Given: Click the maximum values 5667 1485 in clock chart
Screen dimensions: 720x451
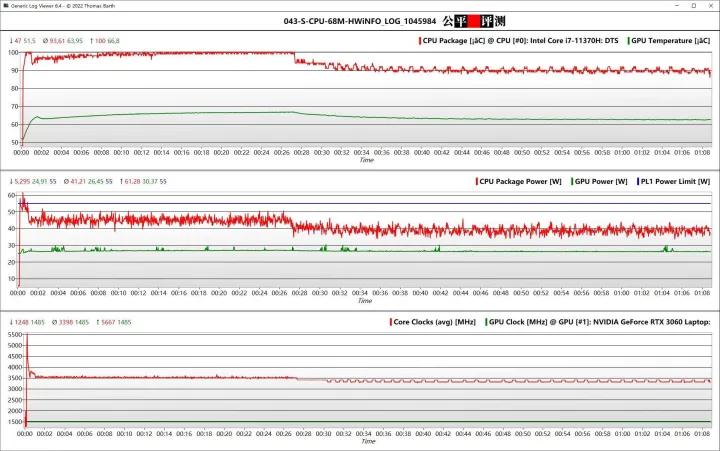Looking at the screenshot, I should click(113, 322).
